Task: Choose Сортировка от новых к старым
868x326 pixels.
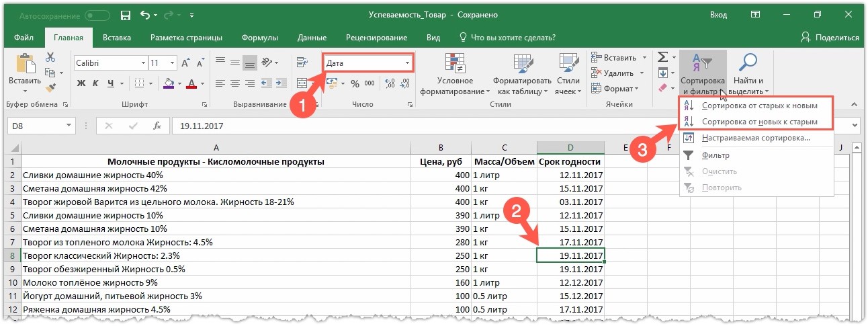Action: (757, 122)
